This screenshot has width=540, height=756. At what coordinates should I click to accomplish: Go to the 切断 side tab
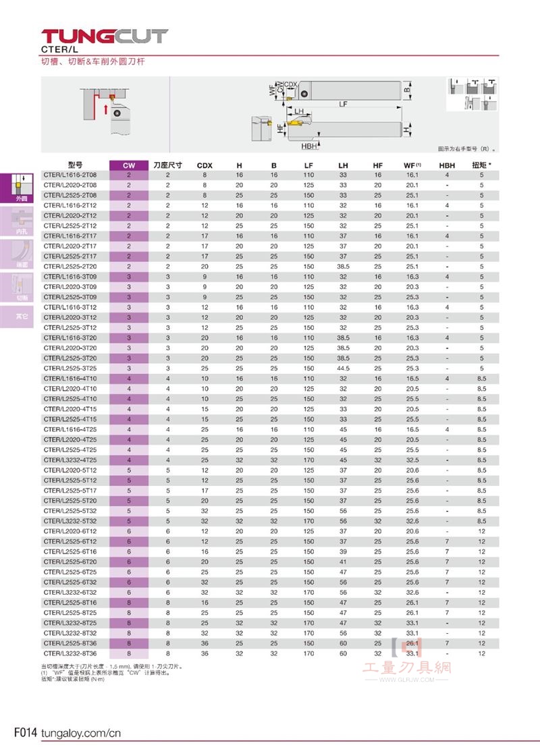[x=17, y=288]
